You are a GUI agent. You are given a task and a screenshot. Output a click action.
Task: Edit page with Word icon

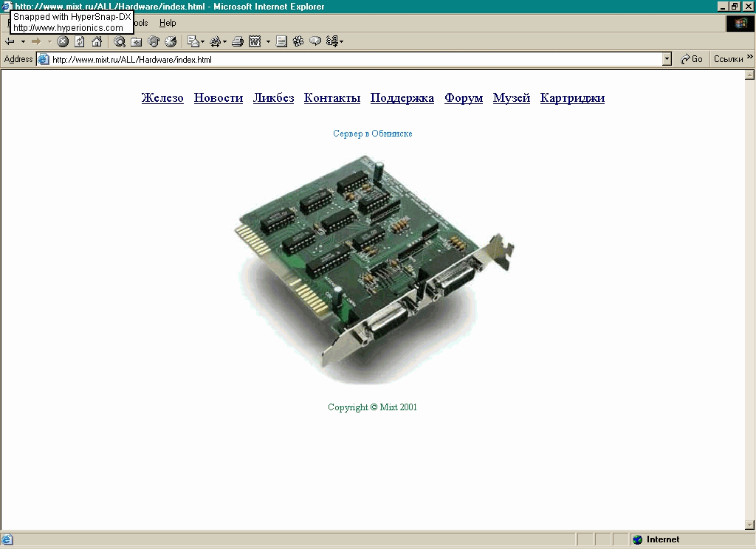255,42
